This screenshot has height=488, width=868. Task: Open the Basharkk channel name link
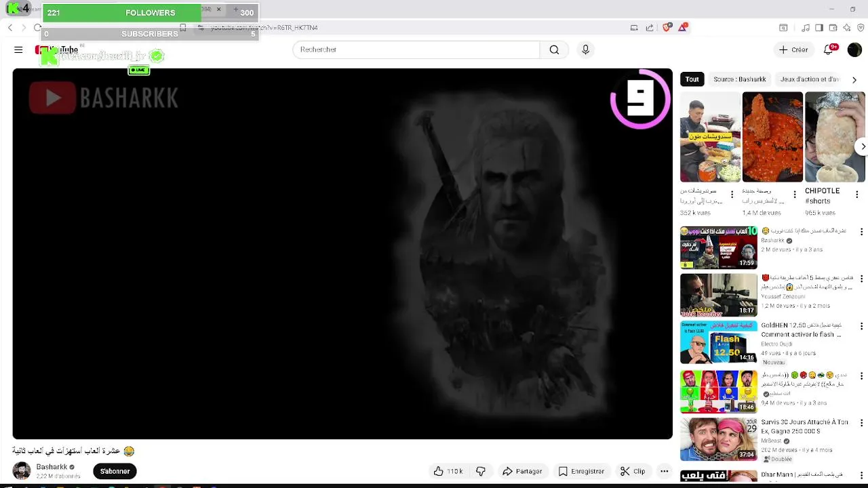(x=52, y=467)
